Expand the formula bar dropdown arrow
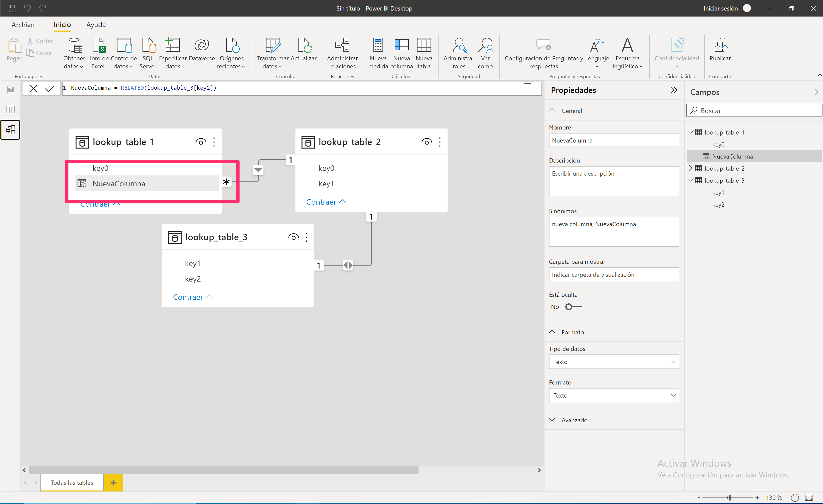The height and width of the screenshot is (504, 823). [535, 88]
